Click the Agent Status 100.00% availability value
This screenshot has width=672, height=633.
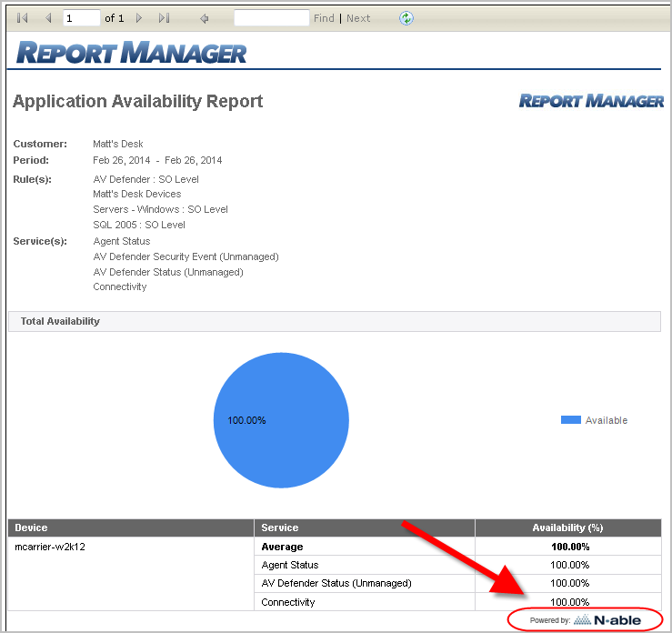[570, 566]
